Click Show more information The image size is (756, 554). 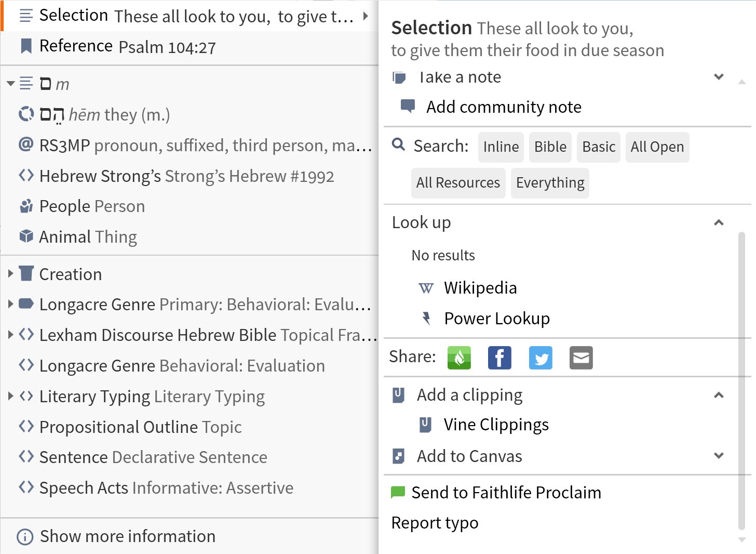[127, 536]
